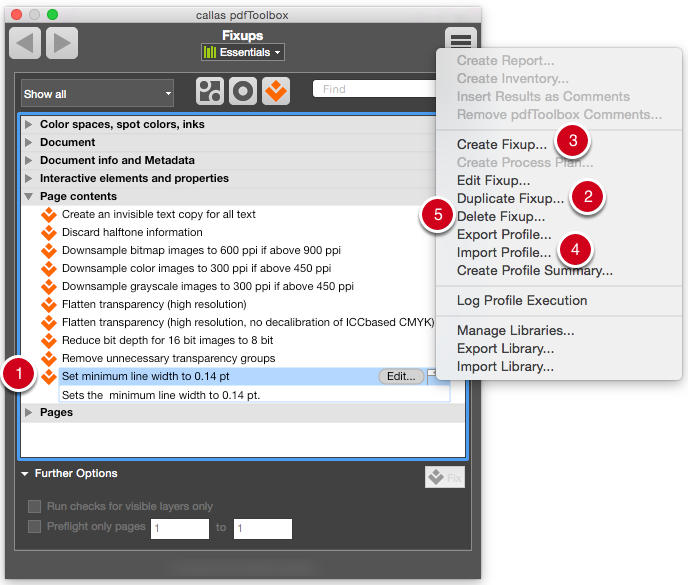Expand the Pages group

click(x=29, y=413)
